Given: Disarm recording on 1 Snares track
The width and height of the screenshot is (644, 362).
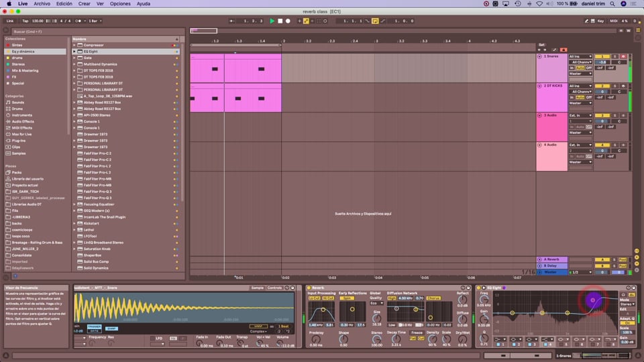Looking at the screenshot, I should [x=623, y=56].
